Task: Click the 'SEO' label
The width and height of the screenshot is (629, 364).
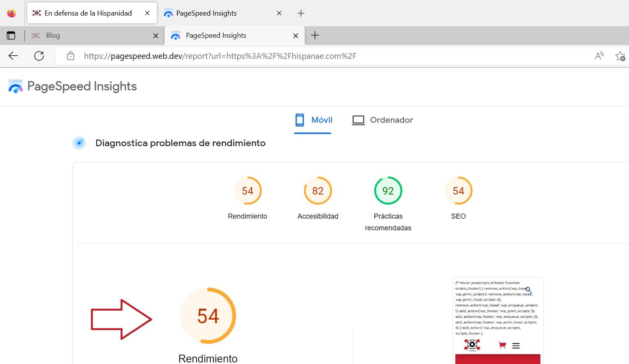Action: coord(458,216)
